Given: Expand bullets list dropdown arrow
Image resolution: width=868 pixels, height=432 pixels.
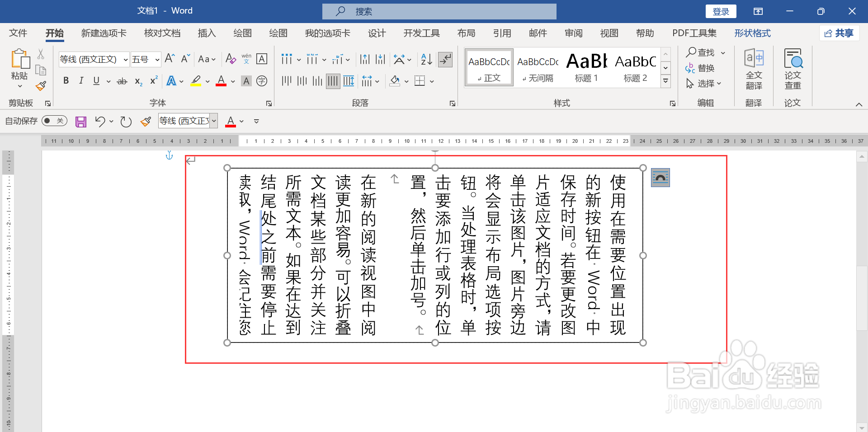Looking at the screenshot, I should (x=298, y=59).
